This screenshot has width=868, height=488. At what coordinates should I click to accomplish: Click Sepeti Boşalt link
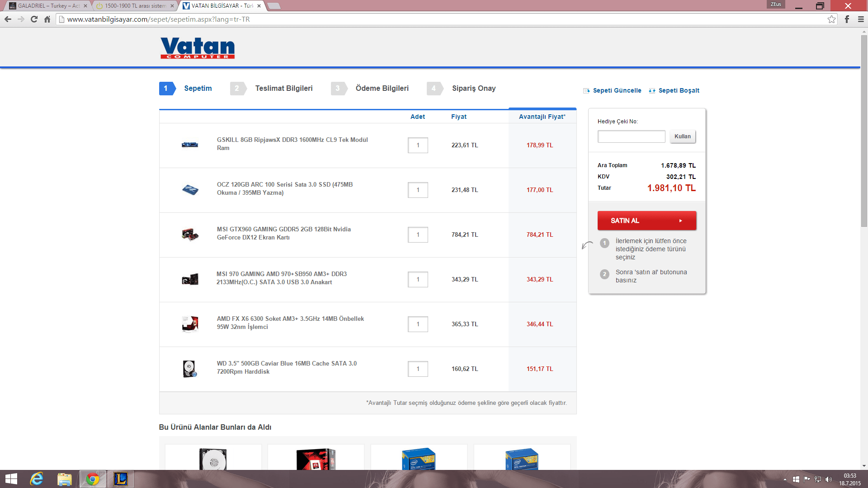(x=679, y=90)
